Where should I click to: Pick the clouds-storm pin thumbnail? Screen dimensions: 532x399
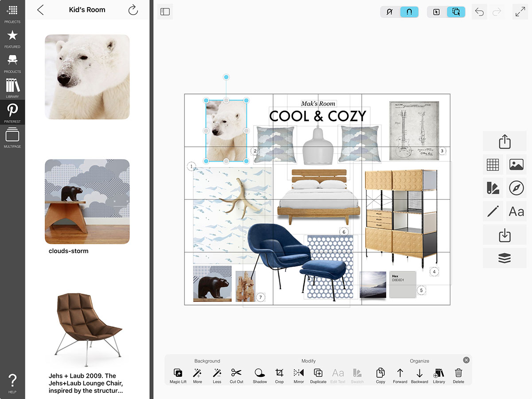click(x=87, y=202)
